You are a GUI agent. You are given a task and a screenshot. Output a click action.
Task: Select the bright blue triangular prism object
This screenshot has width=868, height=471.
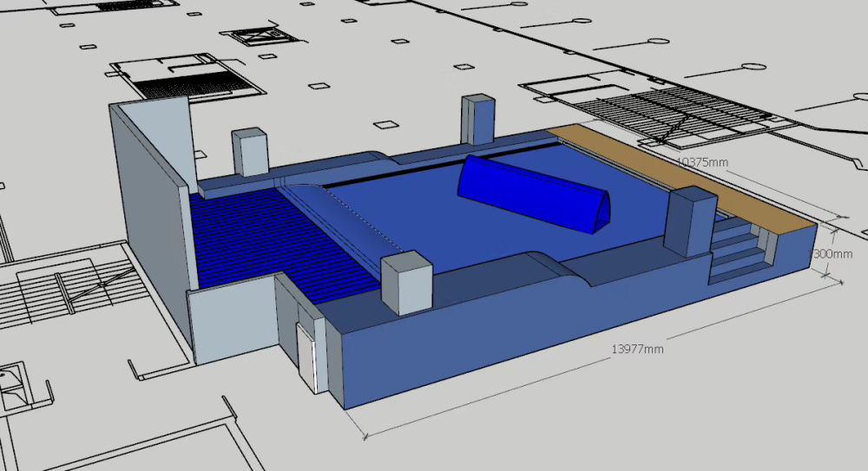[533, 195]
